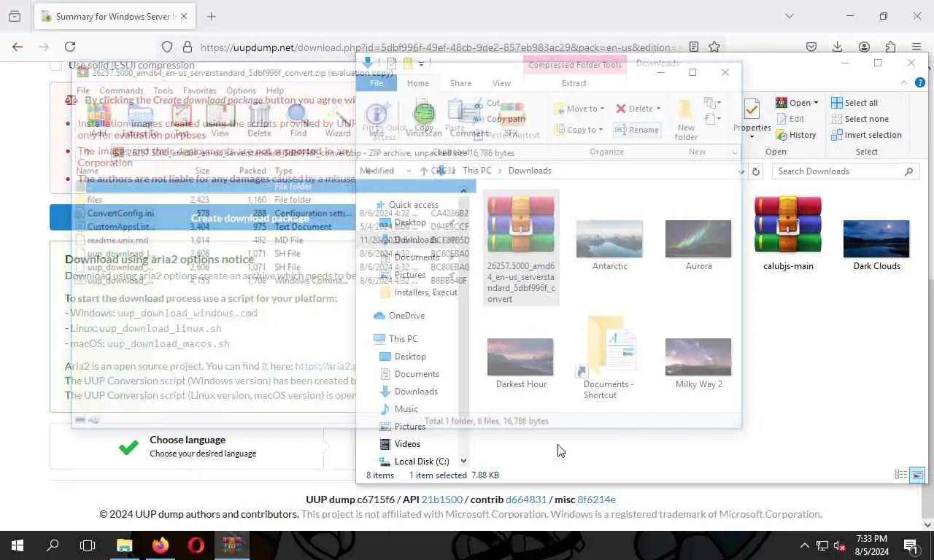This screenshot has width=934, height=560.
Task: Open Firefox View at top left
Action: (x=15, y=16)
